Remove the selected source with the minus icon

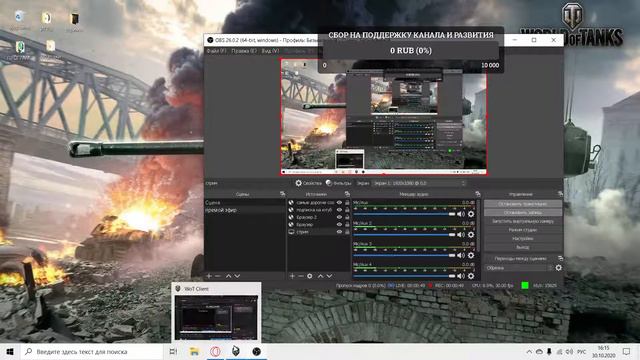(301, 276)
